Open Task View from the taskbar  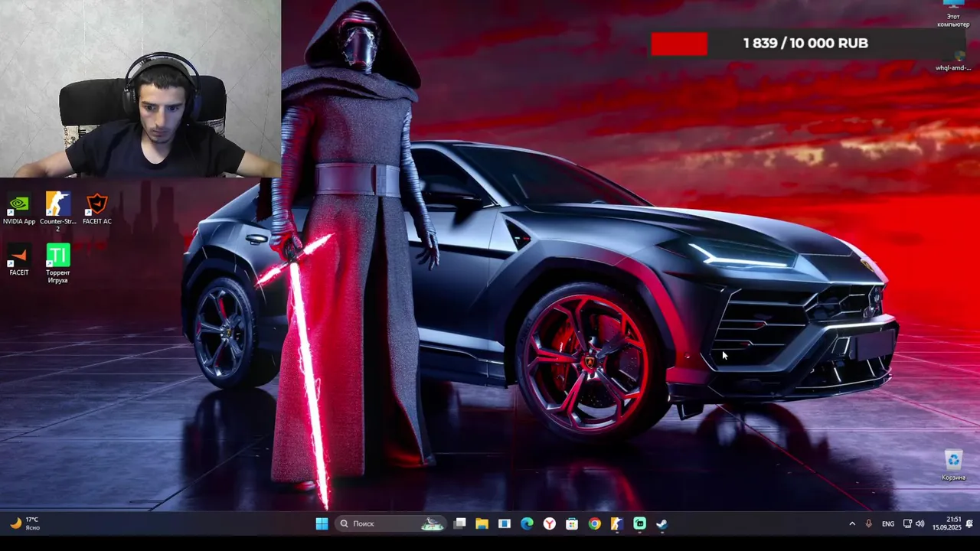(459, 523)
